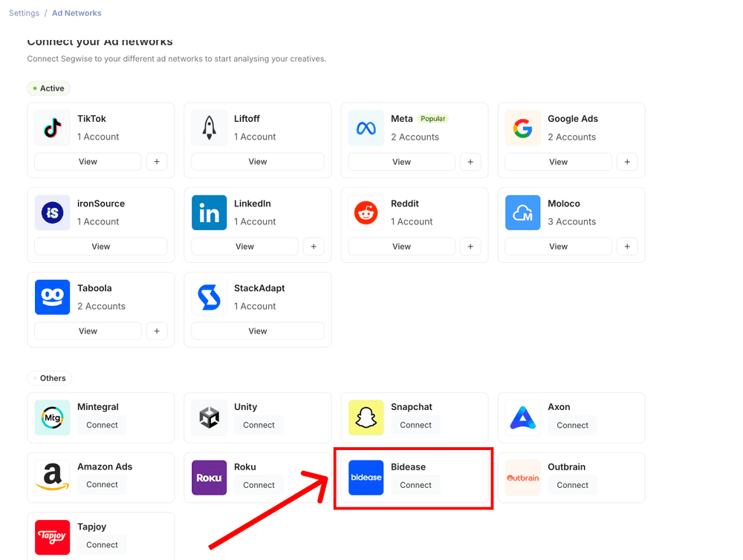The image size is (743, 560).
Task: Add another TikTok account with plus
Action: pos(157,162)
